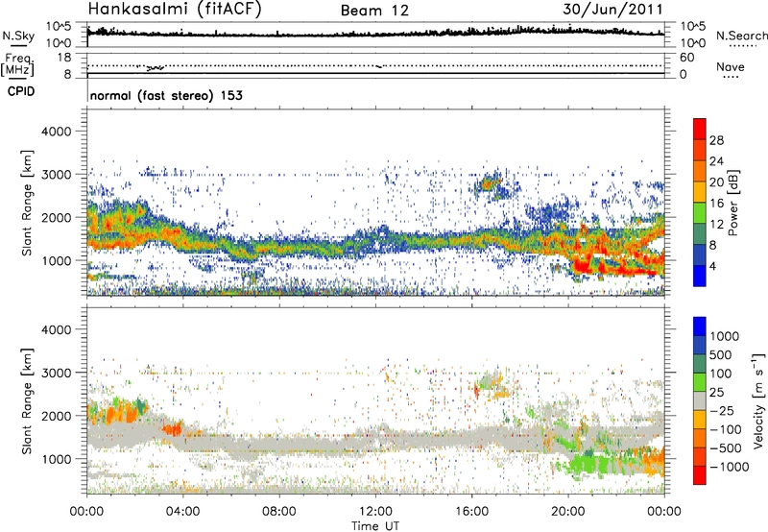Click the '16:00' time tick label
Screen dimensions: 768x532
pos(471,512)
